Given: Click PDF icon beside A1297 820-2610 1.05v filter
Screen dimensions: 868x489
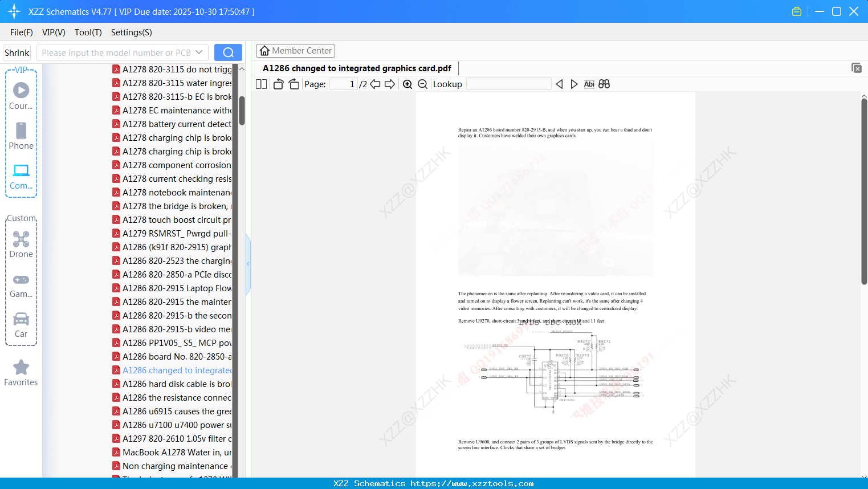Looking at the screenshot, I should coord(116,439).
